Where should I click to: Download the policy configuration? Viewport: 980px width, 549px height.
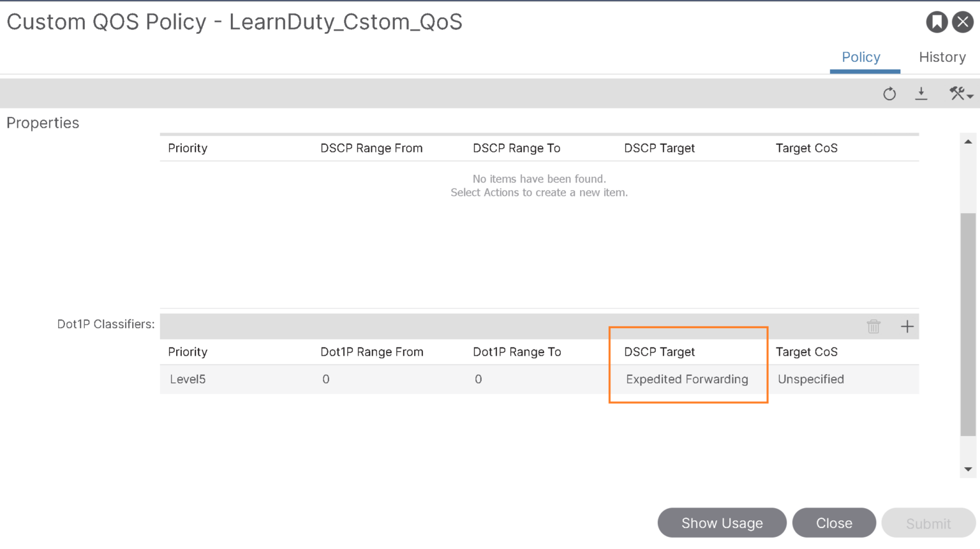(921, 93)
